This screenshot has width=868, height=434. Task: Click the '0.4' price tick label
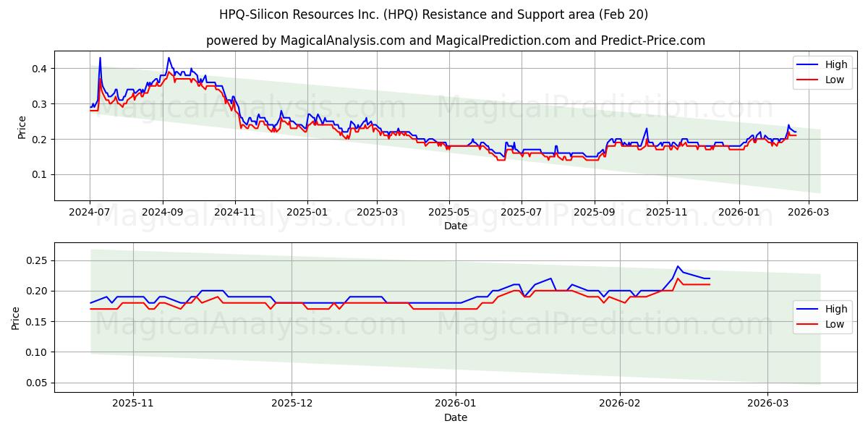tap(41, 69)
